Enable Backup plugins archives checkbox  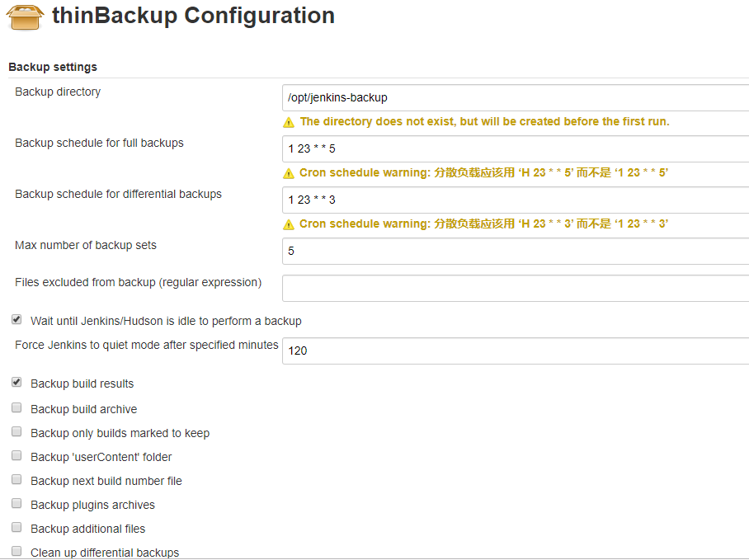[16, 503]
